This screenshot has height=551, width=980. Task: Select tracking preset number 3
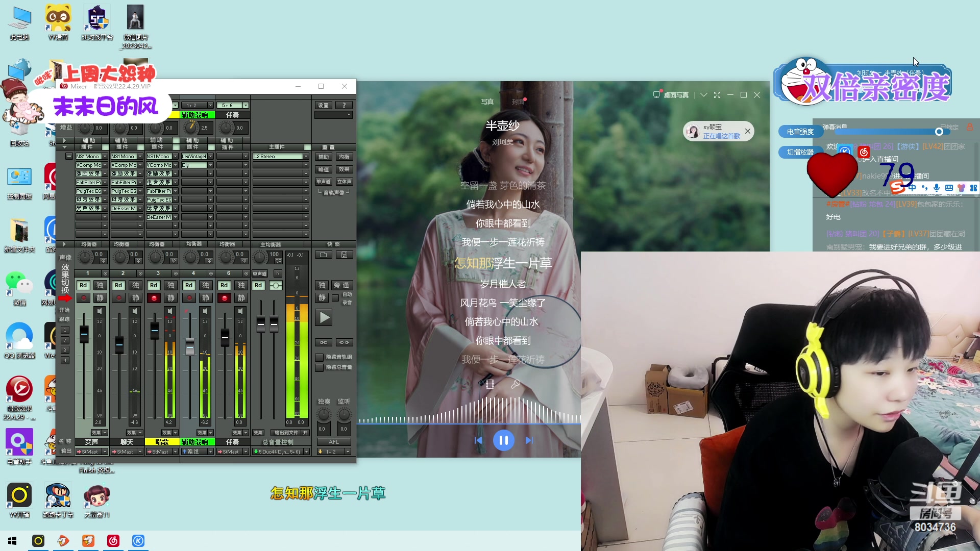[65, 350]
